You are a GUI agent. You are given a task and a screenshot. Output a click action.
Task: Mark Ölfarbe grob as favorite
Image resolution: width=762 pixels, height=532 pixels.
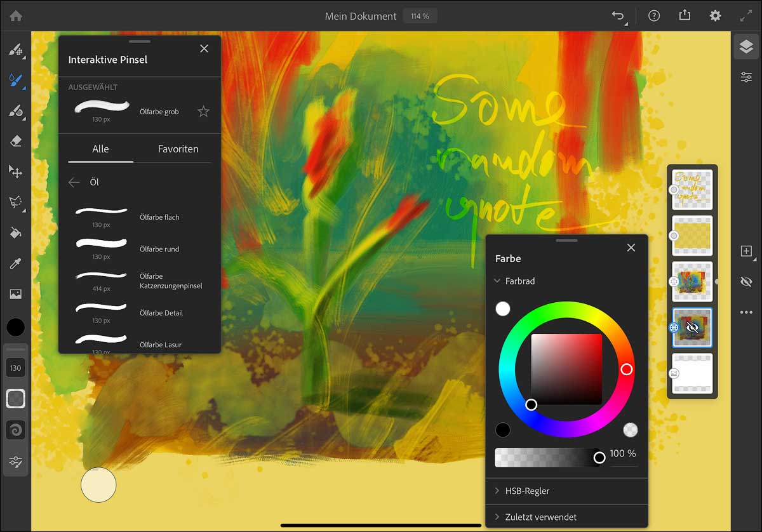(203, 112)
